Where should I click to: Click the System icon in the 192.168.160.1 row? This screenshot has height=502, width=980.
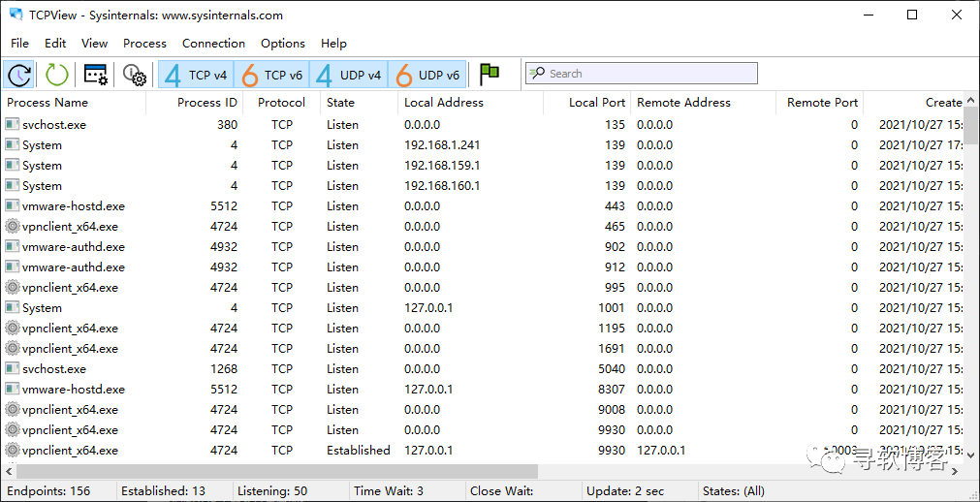tap(12, 186)
